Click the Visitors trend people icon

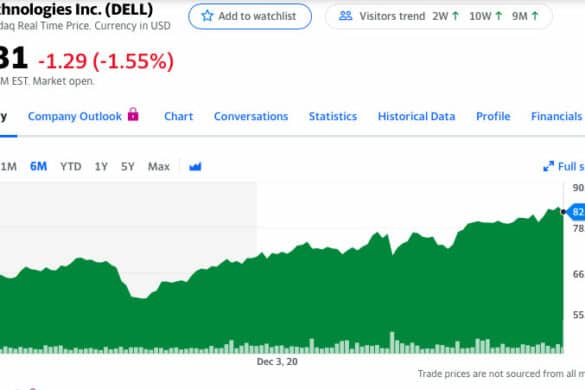[x=345, y=16]
